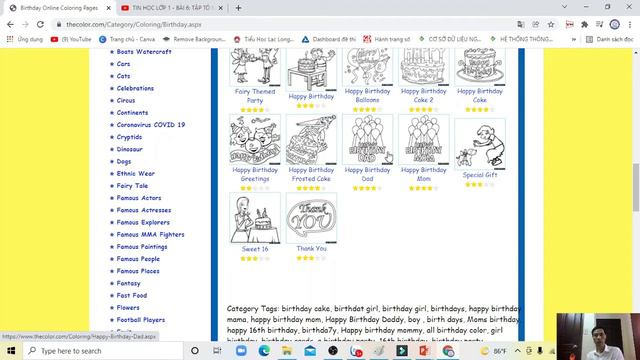
Task: Open the Chrome profile avatar
Action: (615, 24)
